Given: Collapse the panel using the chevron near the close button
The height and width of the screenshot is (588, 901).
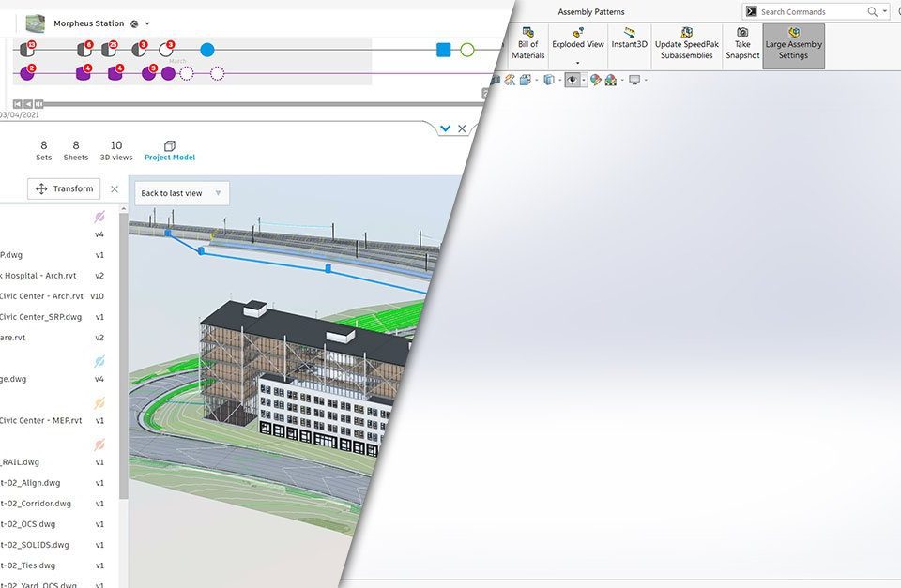Looking at the screenshot, I should click(445, 128).
